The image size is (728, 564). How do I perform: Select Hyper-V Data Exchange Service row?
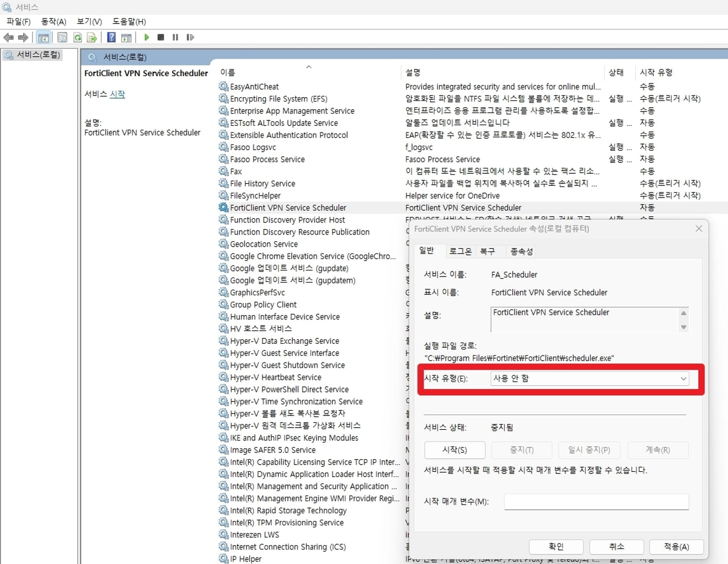(x=285, y=341)
